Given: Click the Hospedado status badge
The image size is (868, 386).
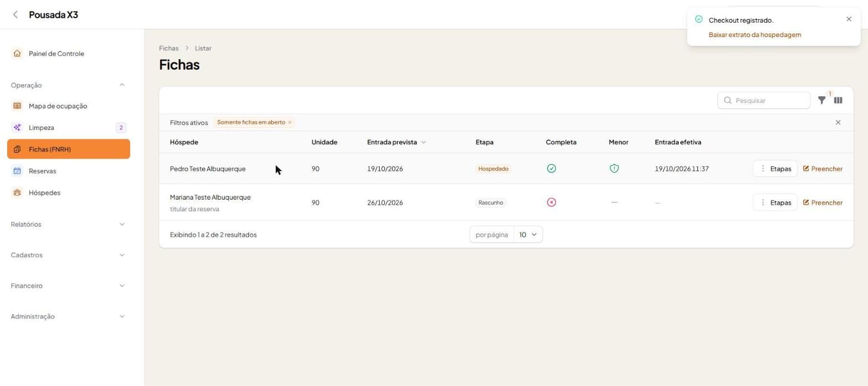Looking at the screenshot, I should pos(493,169).
